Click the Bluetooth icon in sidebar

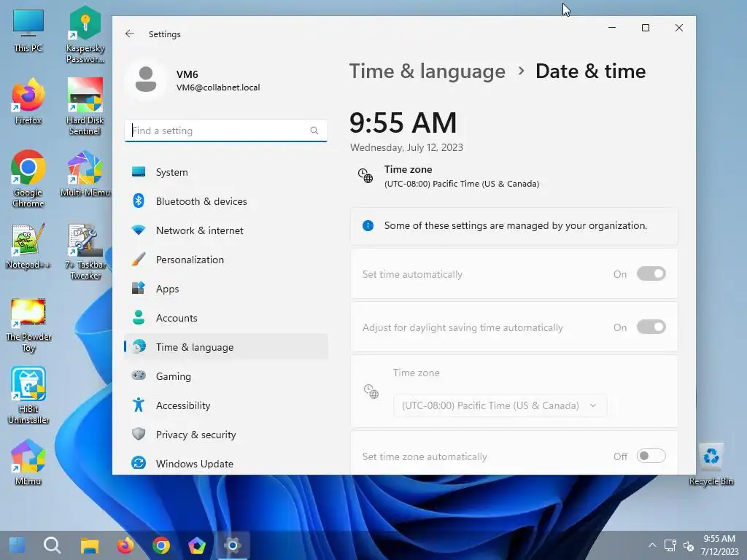[x=139, y=201]
